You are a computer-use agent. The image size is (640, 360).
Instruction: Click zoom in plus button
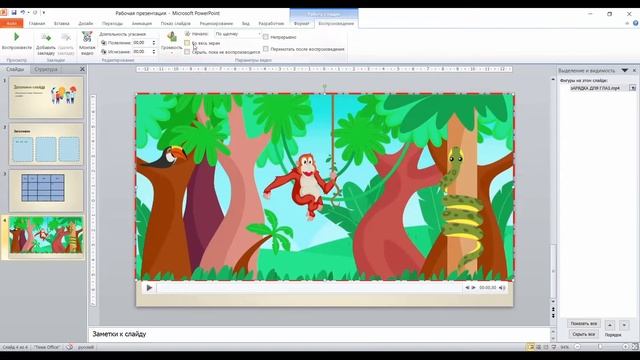click(x=625, y=347)
